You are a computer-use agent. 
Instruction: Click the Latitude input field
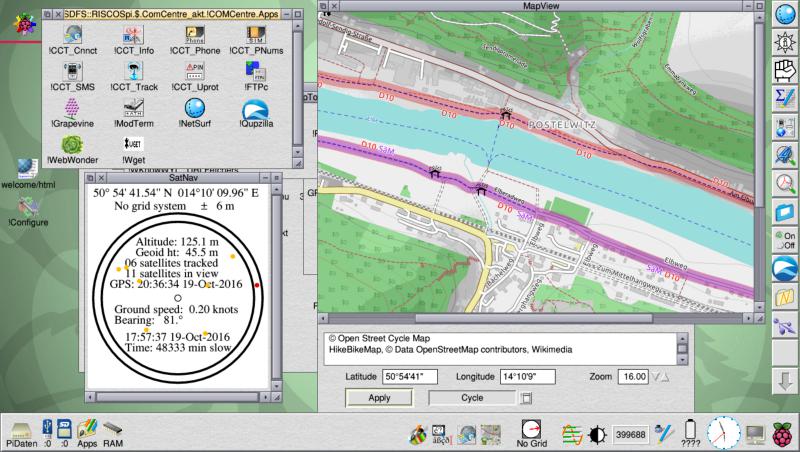coord(410,376)
